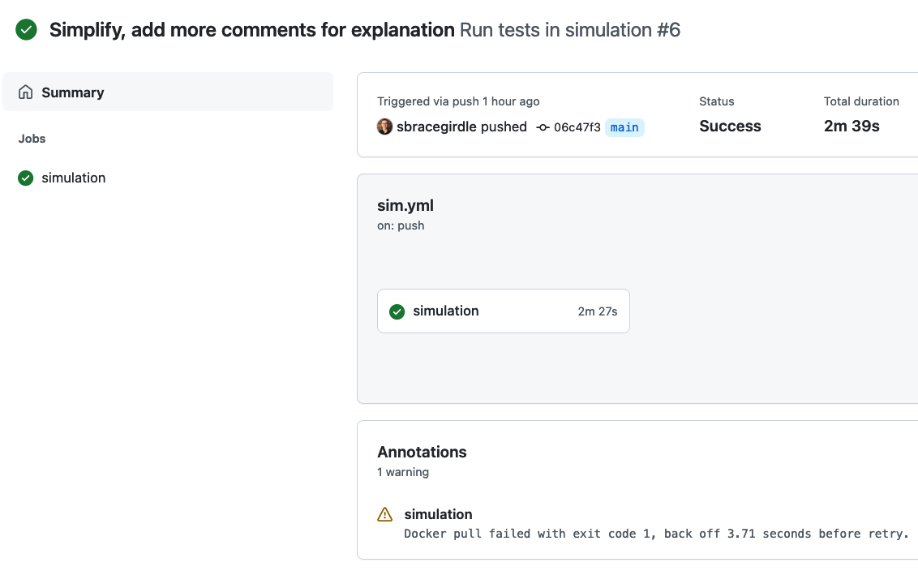
Task: Open sbracegirdle user profile link
Action: pyautogui.click(x=436, y=127)
